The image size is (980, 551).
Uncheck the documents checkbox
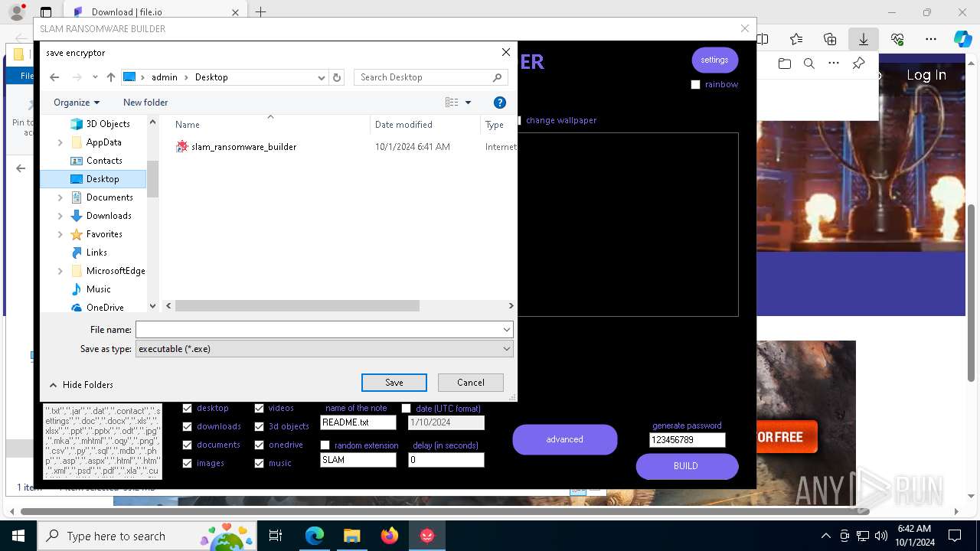(187, 445)
